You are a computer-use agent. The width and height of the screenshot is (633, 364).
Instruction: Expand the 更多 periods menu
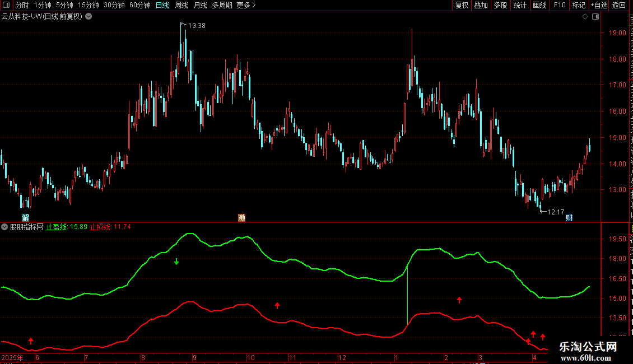coord(246,5)
